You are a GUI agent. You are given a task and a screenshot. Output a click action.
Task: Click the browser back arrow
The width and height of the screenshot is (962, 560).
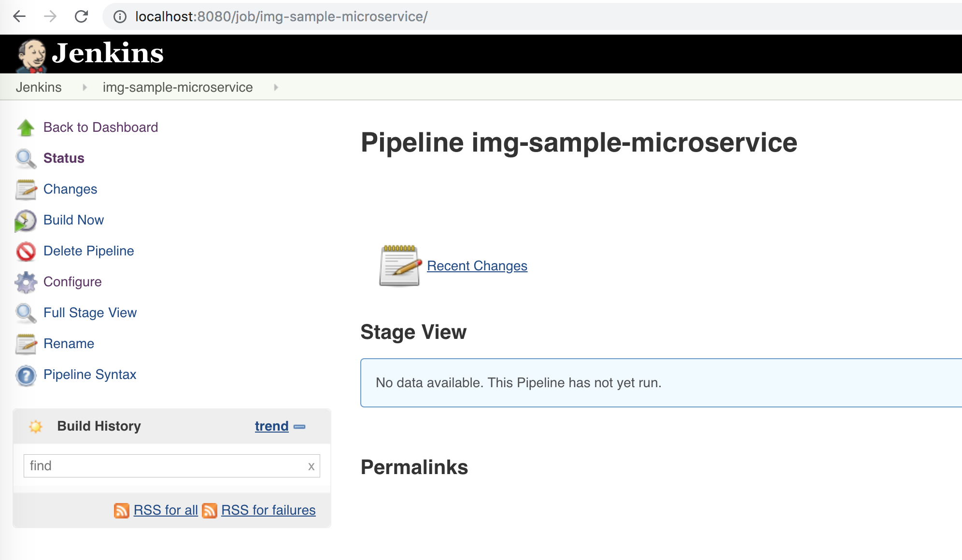click(19, 16)
